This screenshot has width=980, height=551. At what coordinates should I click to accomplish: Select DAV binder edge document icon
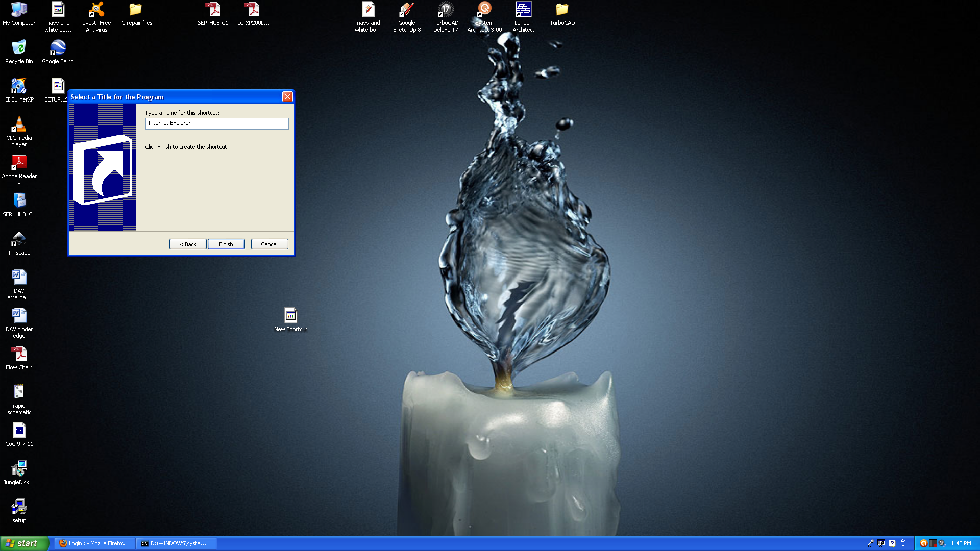(x=19, y=323)
